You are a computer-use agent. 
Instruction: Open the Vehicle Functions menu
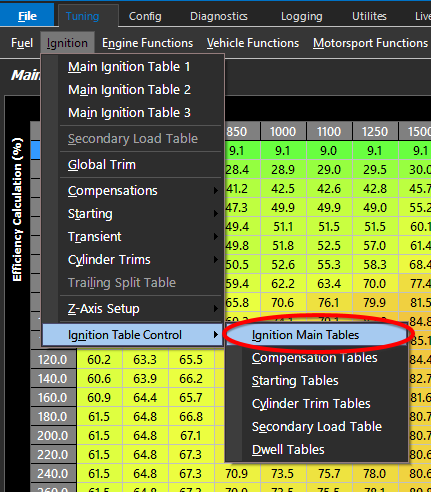tap(253, 43)
